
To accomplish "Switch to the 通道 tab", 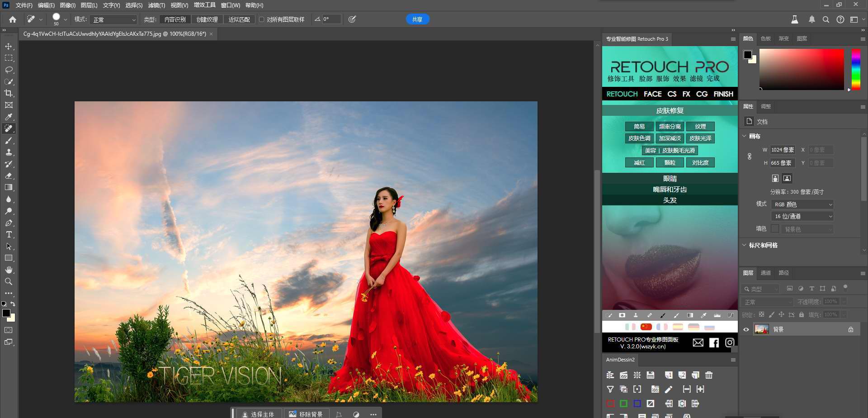I will tap(765, 273).
